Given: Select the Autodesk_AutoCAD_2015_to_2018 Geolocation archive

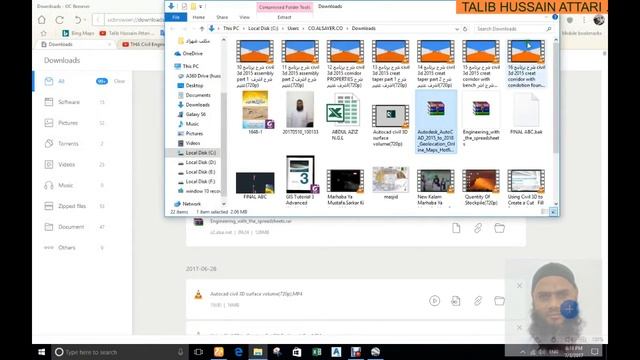Looking at the screenshot, I should pyautogui.click(x=436, y=122).
